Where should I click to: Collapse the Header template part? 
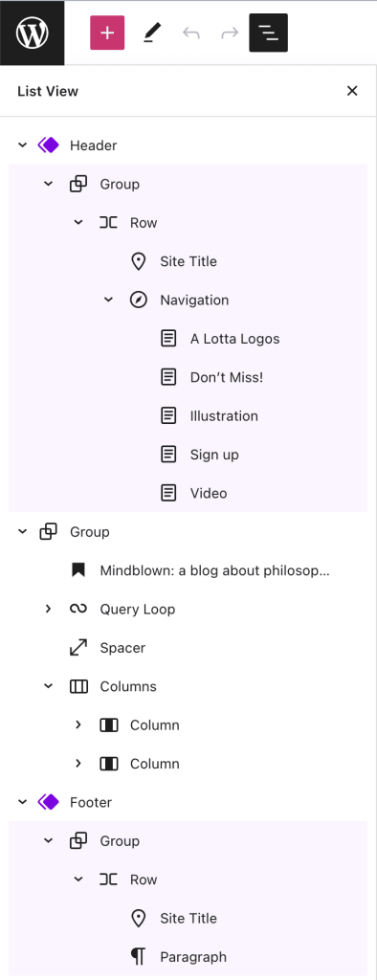click(x=23, y=145)
